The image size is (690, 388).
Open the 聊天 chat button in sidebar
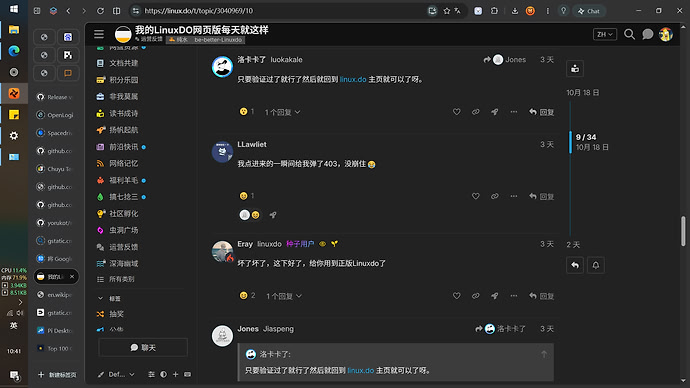pos(143,348)
